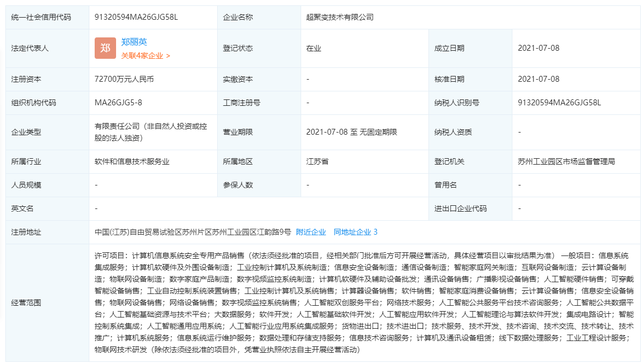
Task: Click registration authority 苏州工业园区市场监督管理局
Action: pos(566,161)
